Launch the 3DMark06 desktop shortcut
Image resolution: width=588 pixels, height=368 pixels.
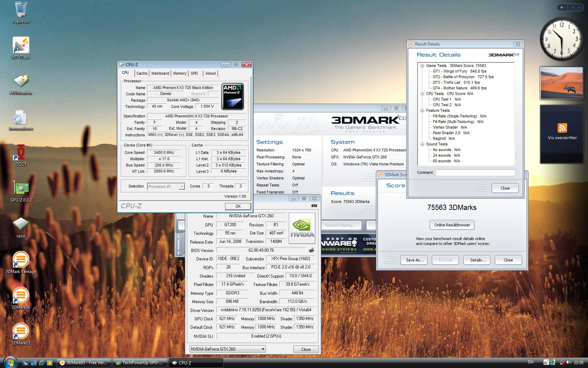point(21,298)
